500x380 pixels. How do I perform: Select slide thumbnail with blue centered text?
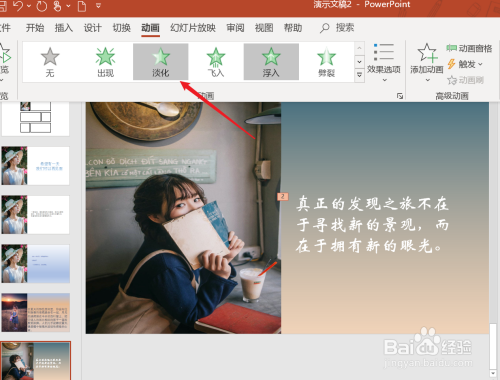coord(36,166)
